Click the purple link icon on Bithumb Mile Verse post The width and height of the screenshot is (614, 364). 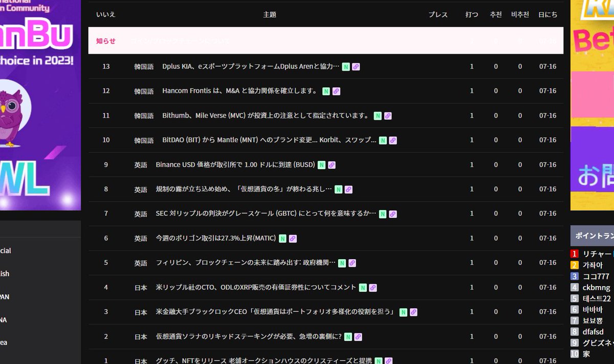point(388,116)
